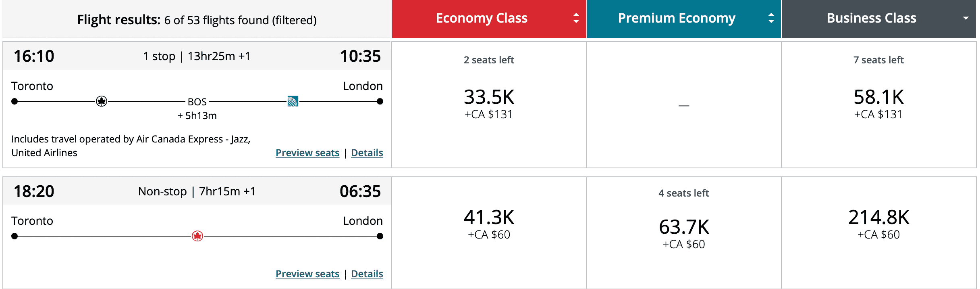Click the BOS layover label
This screenshot has height=289, width=980.
click(197, 102)
